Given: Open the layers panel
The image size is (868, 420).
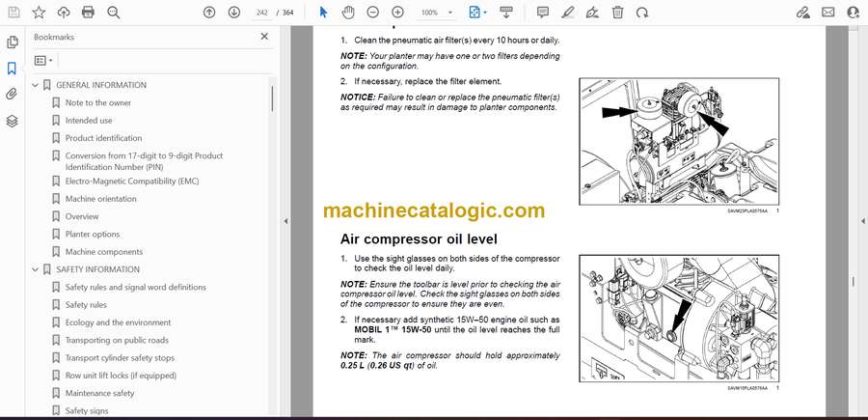Looking at the screenshot, I should pos(13,122).
